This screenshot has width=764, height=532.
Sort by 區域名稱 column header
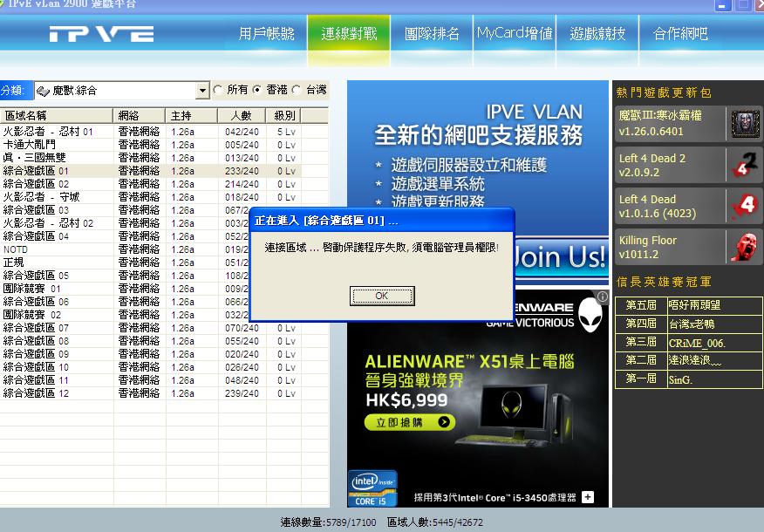point(57,116)
